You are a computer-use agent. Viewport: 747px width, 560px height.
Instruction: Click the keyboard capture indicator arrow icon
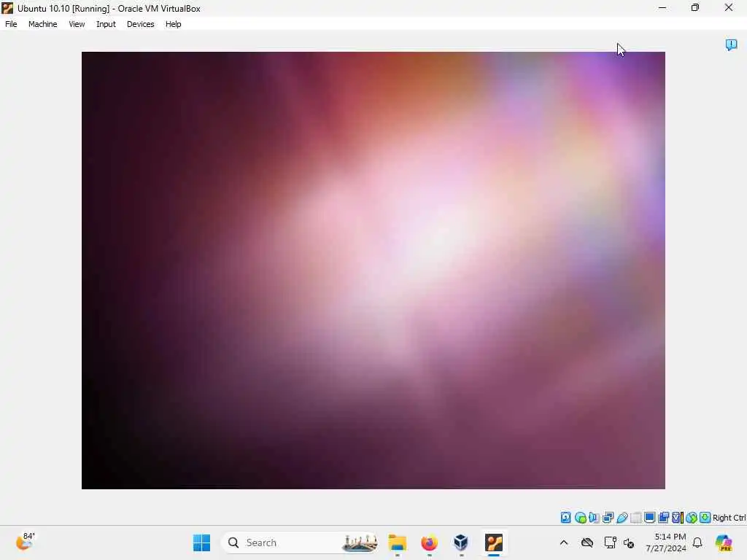click(705, 518)
